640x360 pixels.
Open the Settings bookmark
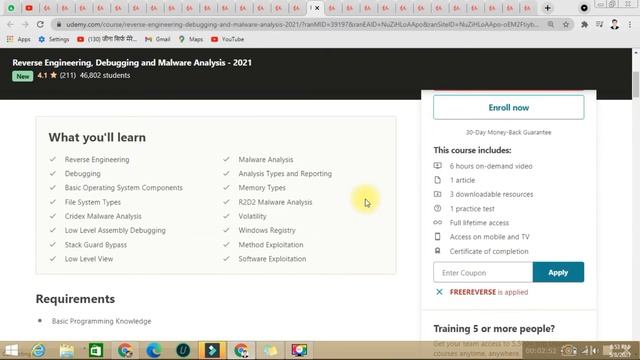pyautogui.click(x=54, y=39)
